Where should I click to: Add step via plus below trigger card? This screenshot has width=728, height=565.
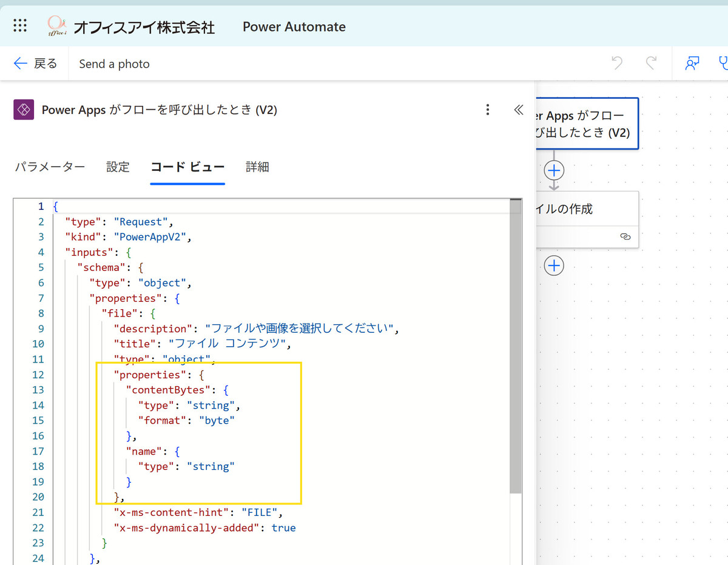[554, 170]
